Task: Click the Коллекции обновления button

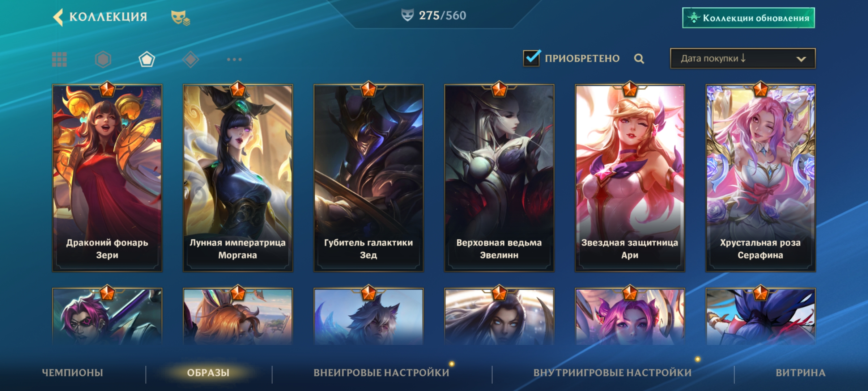Action: pos(749,18)
